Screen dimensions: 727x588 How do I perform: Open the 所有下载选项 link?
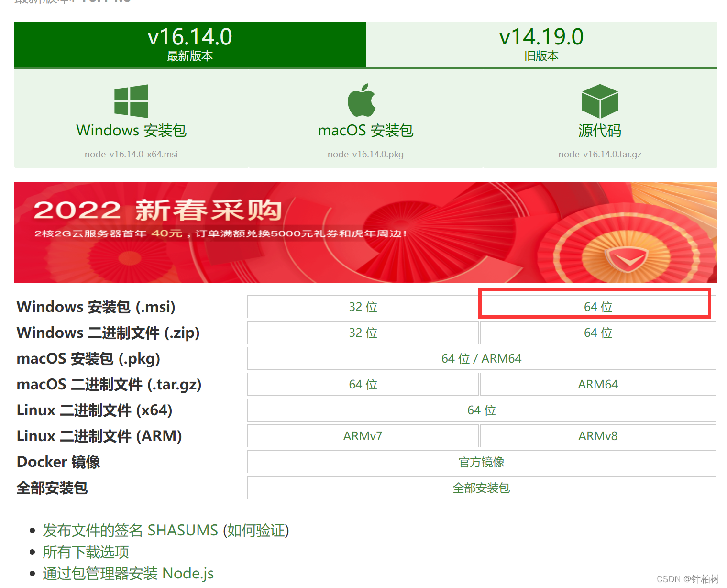pyautogui.click(x=86, y=552)
